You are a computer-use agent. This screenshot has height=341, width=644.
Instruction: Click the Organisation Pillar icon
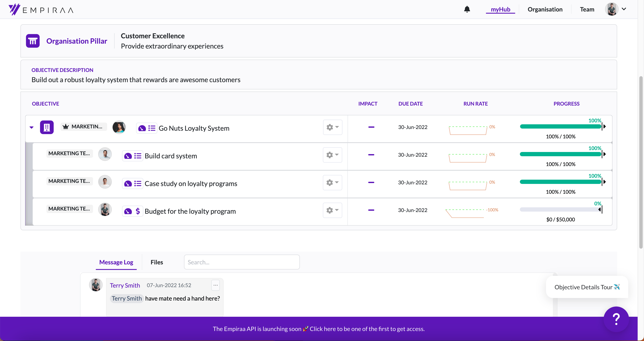[x=33, y=41]
